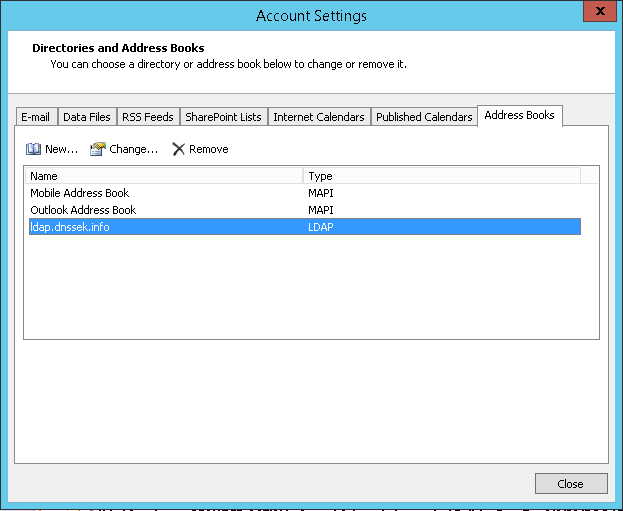Screen dimensions: 623x511
Task: Click the Remove X icon
Action: tap(179, 149)
